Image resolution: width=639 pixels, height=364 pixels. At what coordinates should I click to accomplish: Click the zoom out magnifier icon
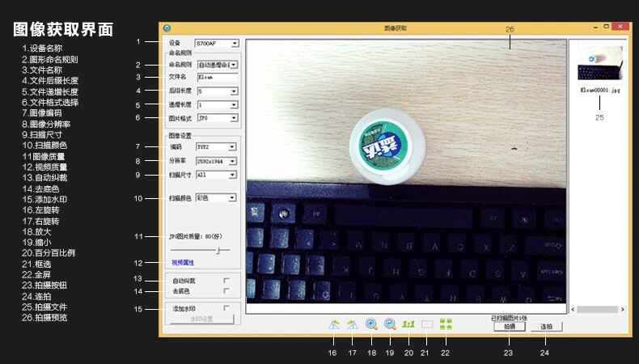(x=390, y=324)
